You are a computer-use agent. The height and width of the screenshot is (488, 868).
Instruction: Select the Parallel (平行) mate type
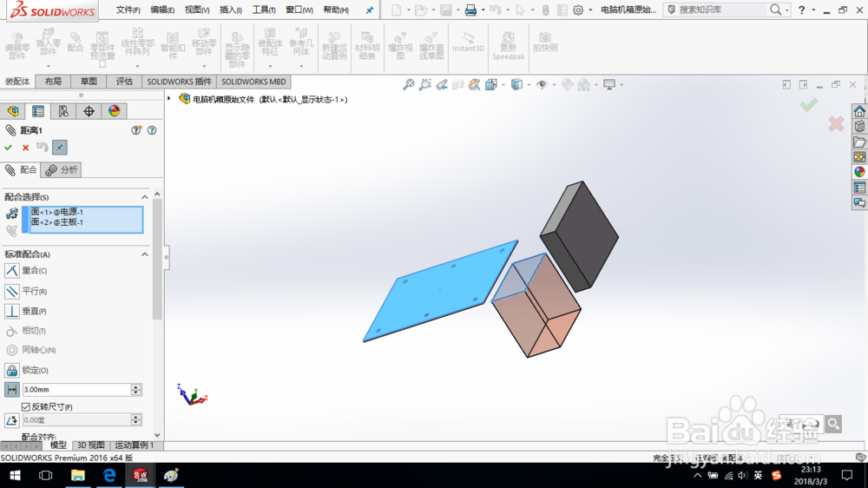point(25,292)
